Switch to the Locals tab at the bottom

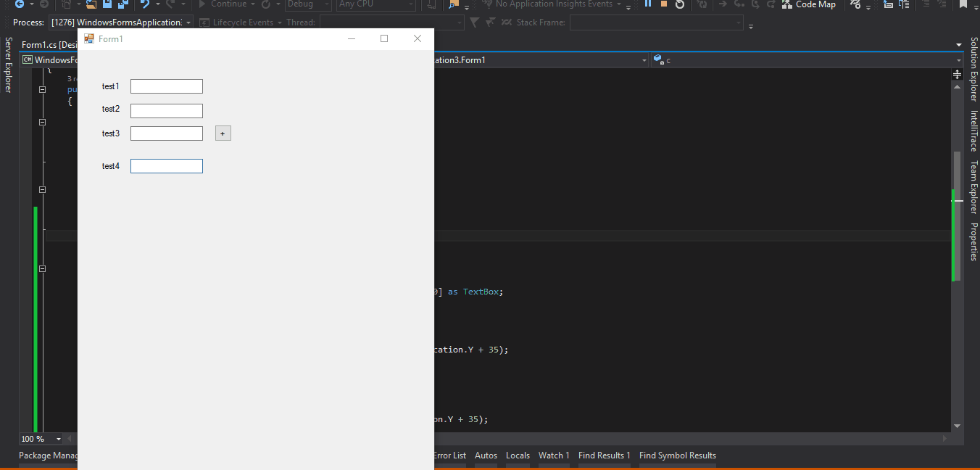(x=518, y=455)
